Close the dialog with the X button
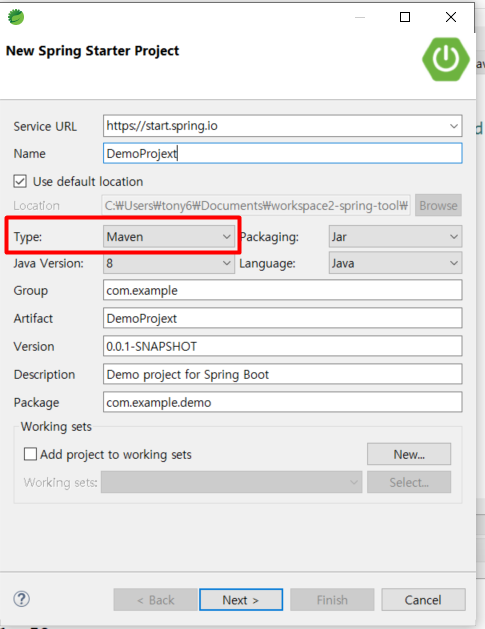This screenshot has width=485, height=629. click(451, 17)
